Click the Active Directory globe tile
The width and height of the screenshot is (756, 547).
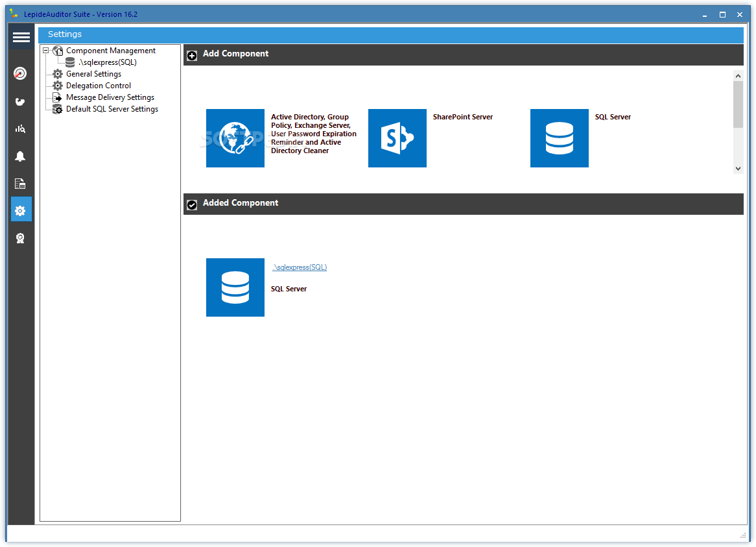click(235, 138)
